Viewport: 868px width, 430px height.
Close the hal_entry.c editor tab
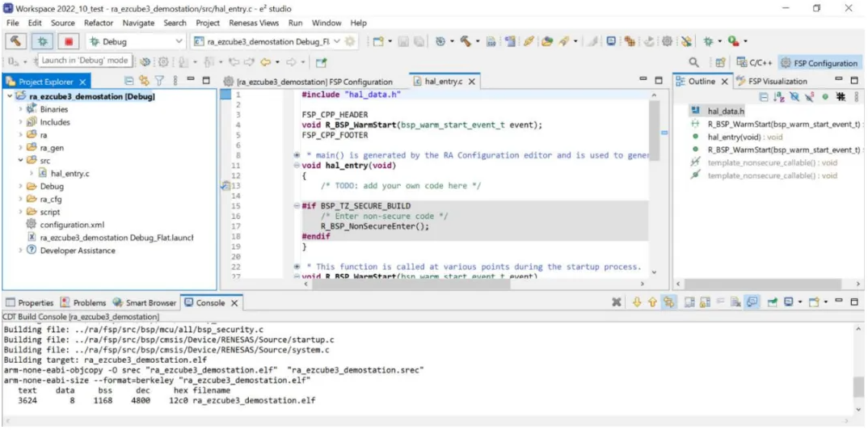coord(472,82)
